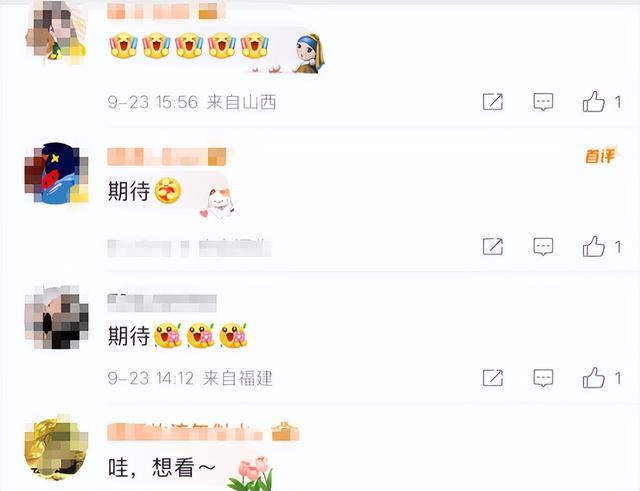This screenshot has width=640, height=491.
Task: Open username of the 首评 commenter
Action: tap(167, 157)
